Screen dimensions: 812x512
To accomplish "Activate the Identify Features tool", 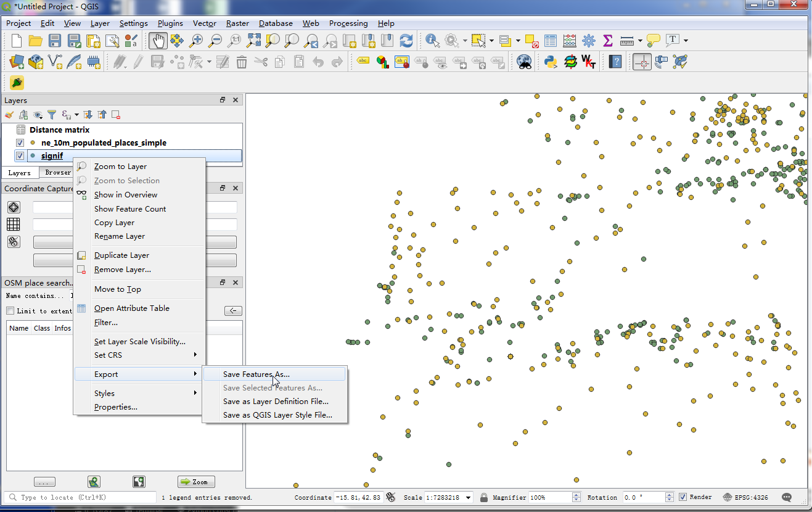I will [x=432, y=41].
